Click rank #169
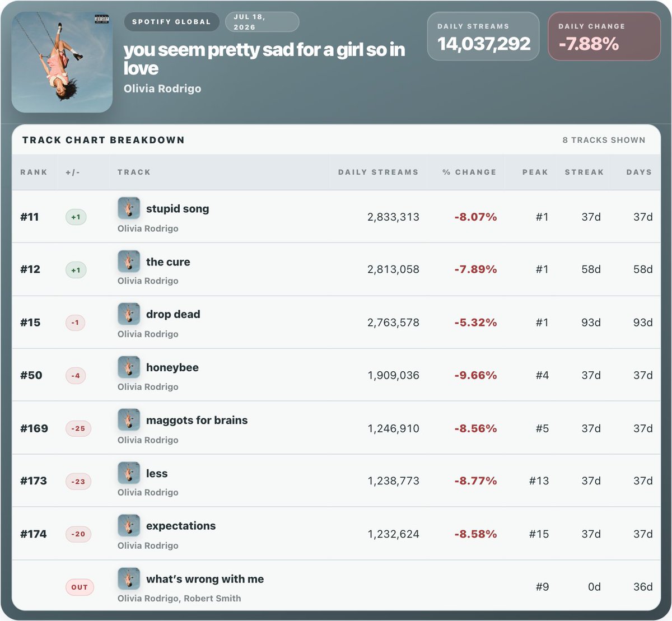Image resolution: width=672 pixels, height=621 pixels. click(34, 428)
